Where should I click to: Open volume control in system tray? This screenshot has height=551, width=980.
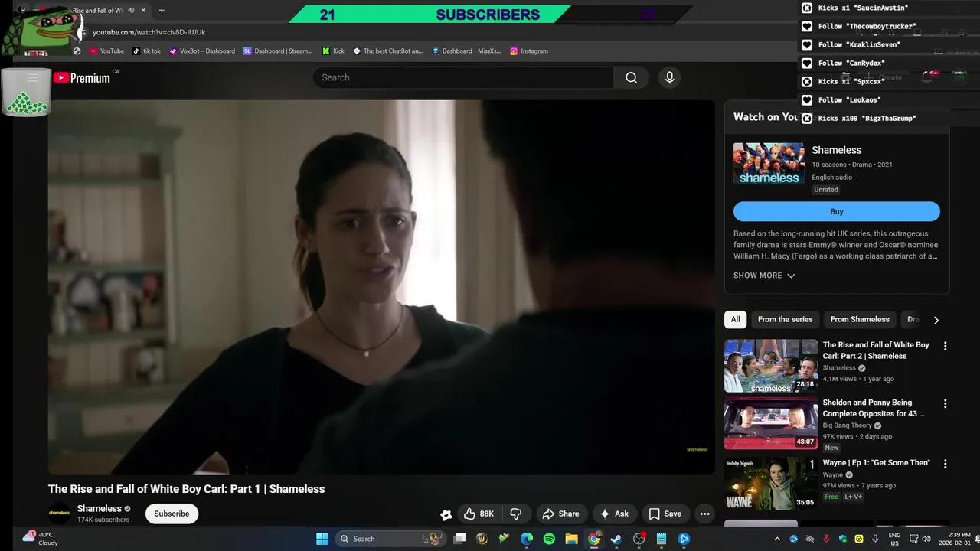click(x=926, y=539)
